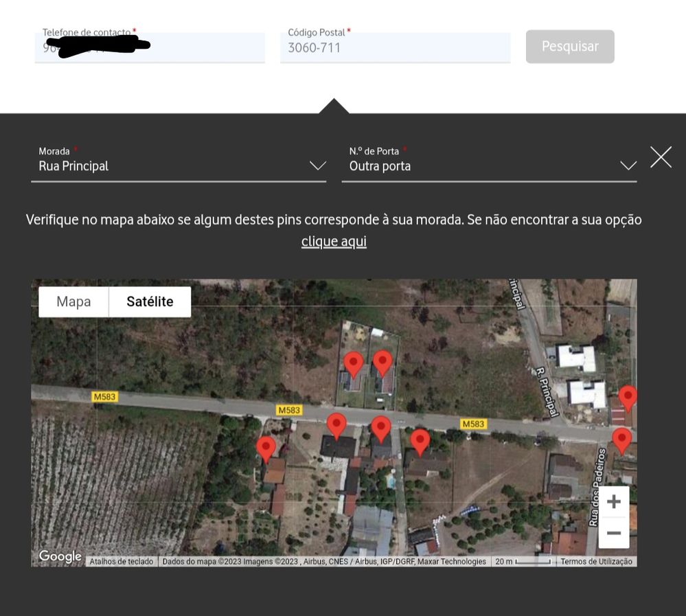Click the Telefone de contacto field
The image size is (686, 616).
pos(149,47)
